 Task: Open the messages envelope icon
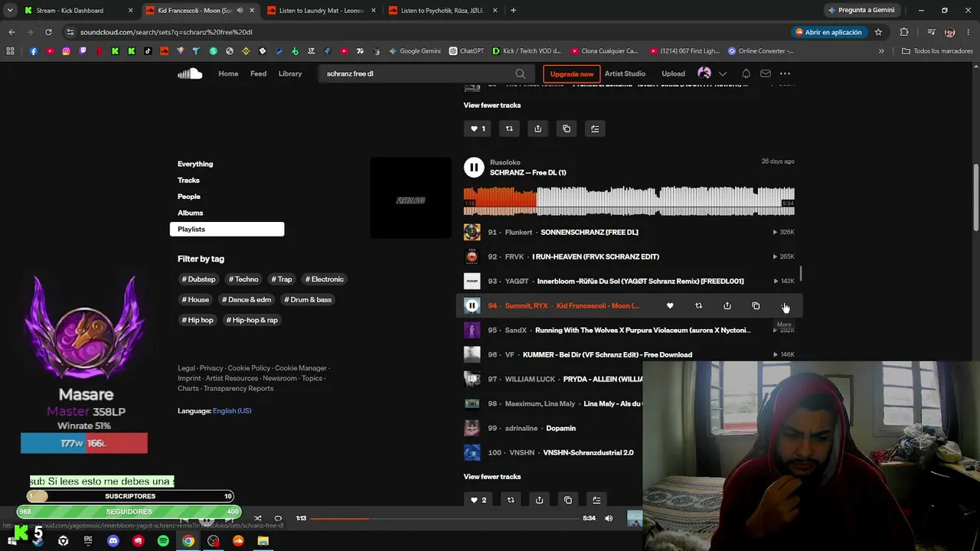[766, 73]
